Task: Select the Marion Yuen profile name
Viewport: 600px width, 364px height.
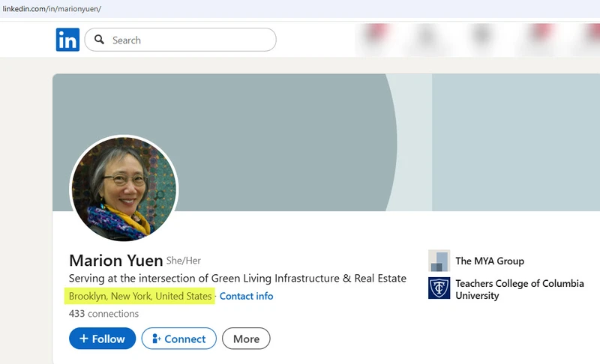Action: click(115, 261)
